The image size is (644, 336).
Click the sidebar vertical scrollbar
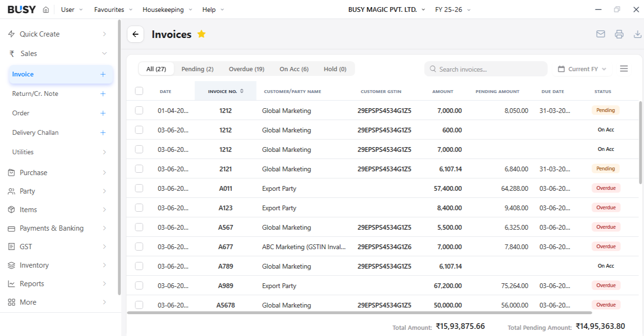119,157
